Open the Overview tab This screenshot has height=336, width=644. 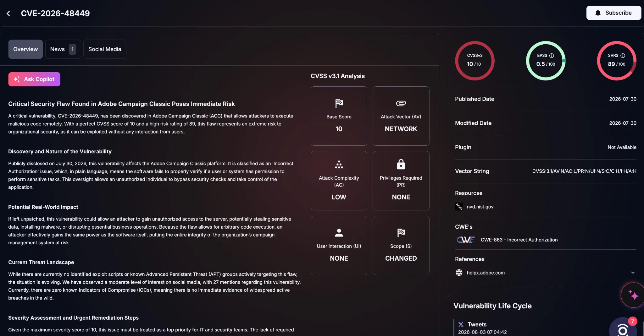pos(25,49)
